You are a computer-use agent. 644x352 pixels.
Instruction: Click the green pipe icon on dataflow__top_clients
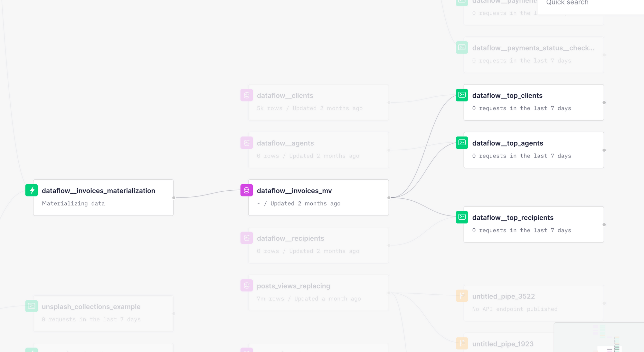coord(462,95)
